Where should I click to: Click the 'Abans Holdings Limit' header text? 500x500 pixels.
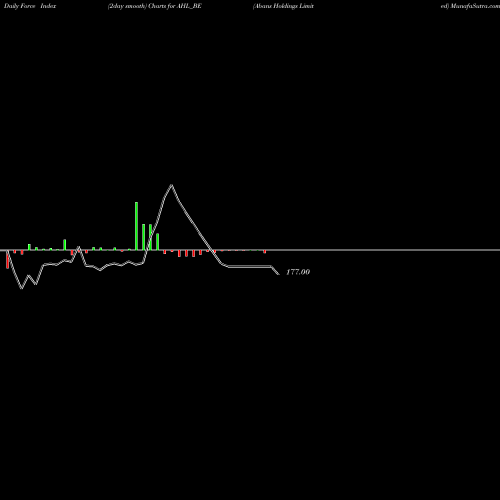pos(283,6)
